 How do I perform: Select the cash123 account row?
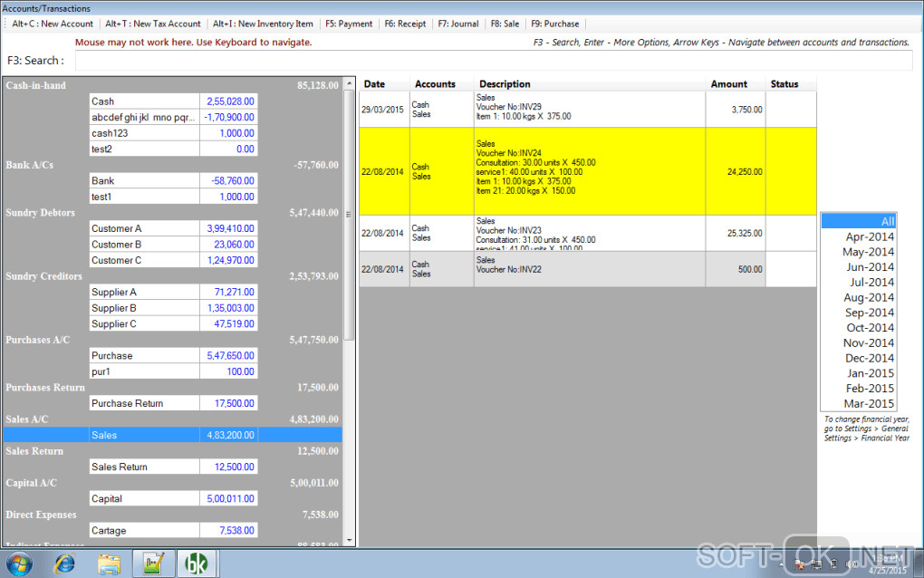tap(173, 133)
